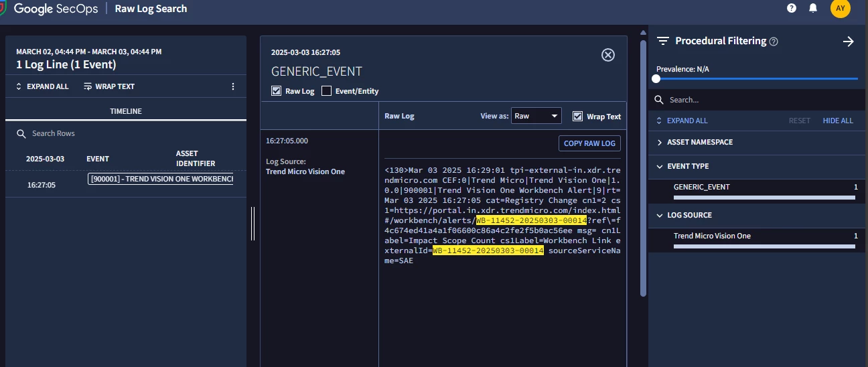868x367 pixels.
Task: Click EXPAND ALL in the timeline panel
Action: click(x=42, y=86)
